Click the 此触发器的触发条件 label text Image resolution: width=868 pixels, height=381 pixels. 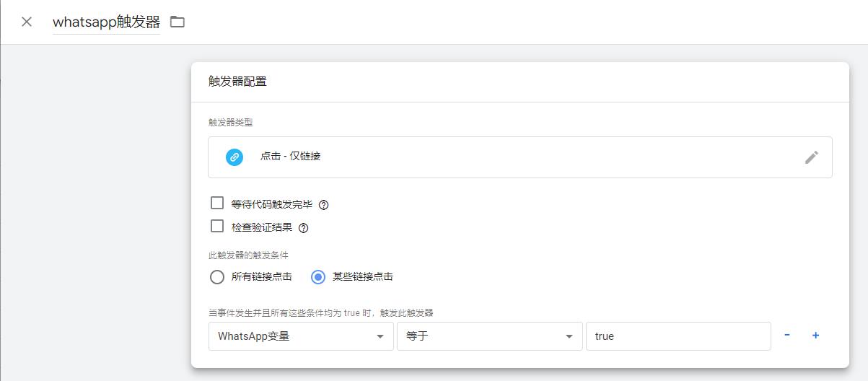click(x=248, y=255)
